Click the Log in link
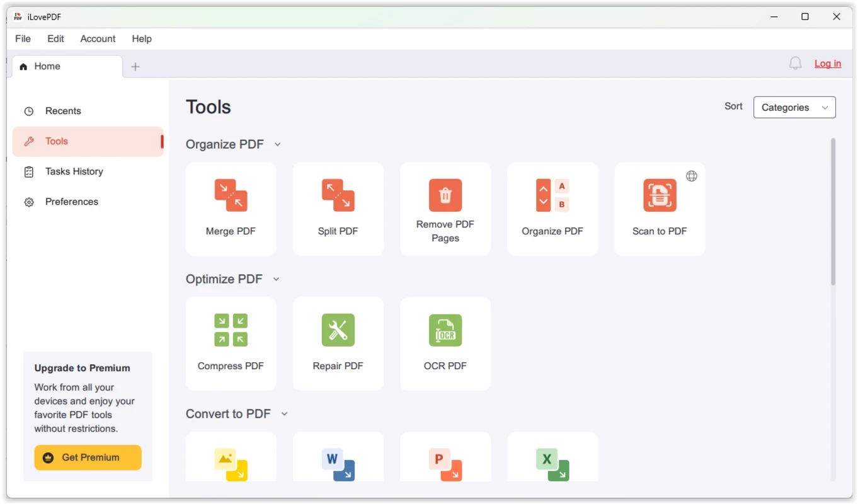Image resolution: width=858 pixels, height=504 pixels. [x=827, y=64]
